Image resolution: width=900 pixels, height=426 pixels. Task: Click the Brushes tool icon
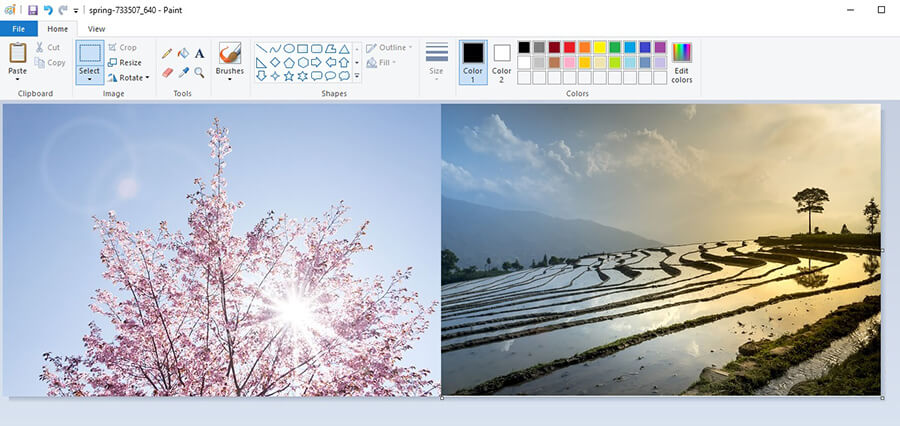[230, 53]
